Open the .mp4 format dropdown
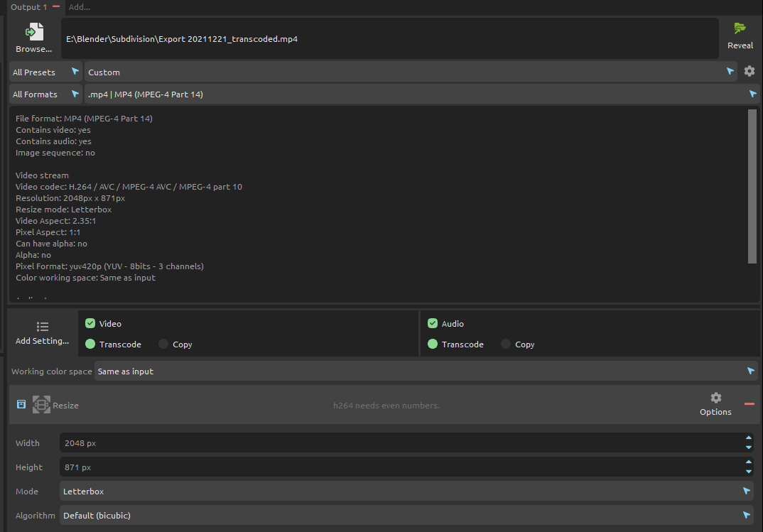 click(422, 94)
